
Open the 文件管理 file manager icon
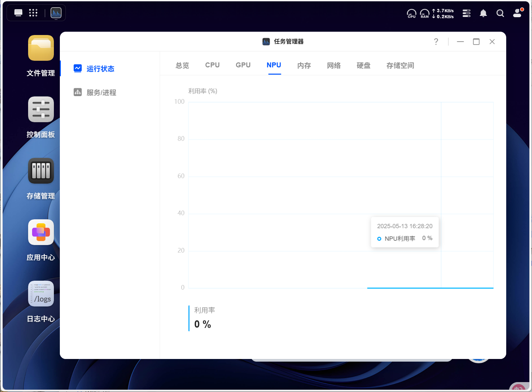[x=41, y=48]
